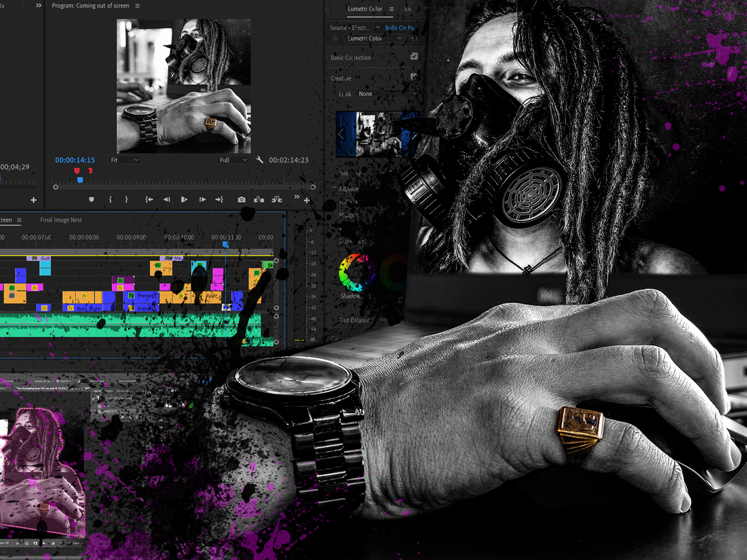Click the Go to Out point icon
The width and height of the screenshot is (747, 560).
(219, 200)
